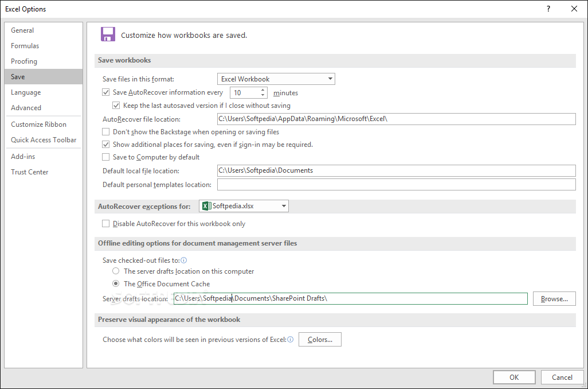The height and width of the screenshot is (389, 588).
Task: Click the Default personal templates location field
Action: click(x=397, y=184)
